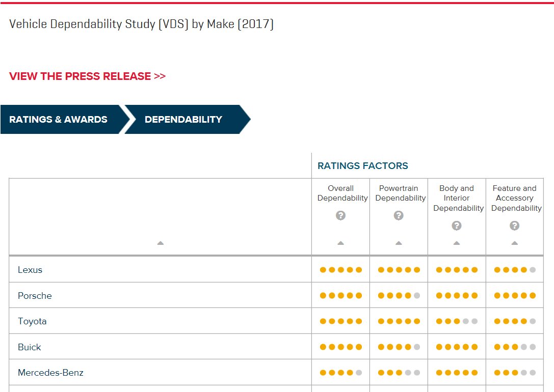554x392 pixels.
Task: Sort by Feature and Accessory Dependability arrow
Action: point(514,243)
